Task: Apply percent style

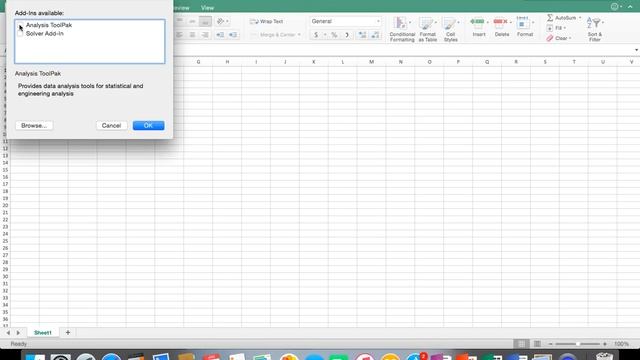Action: [334, 35]
